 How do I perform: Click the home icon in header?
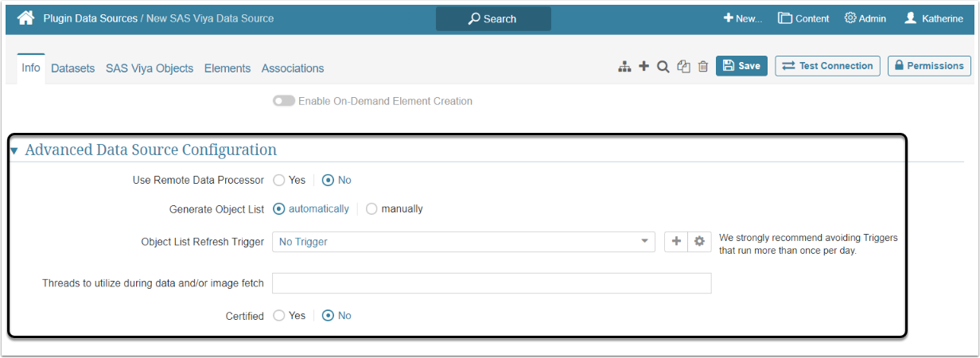(26, 18)
